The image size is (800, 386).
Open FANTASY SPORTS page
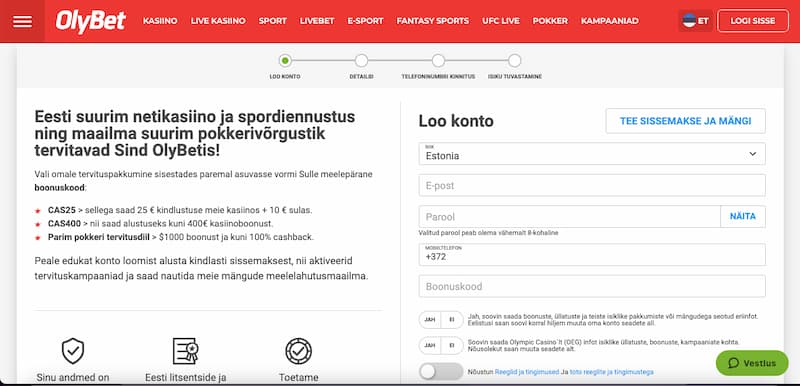point(433,21)
